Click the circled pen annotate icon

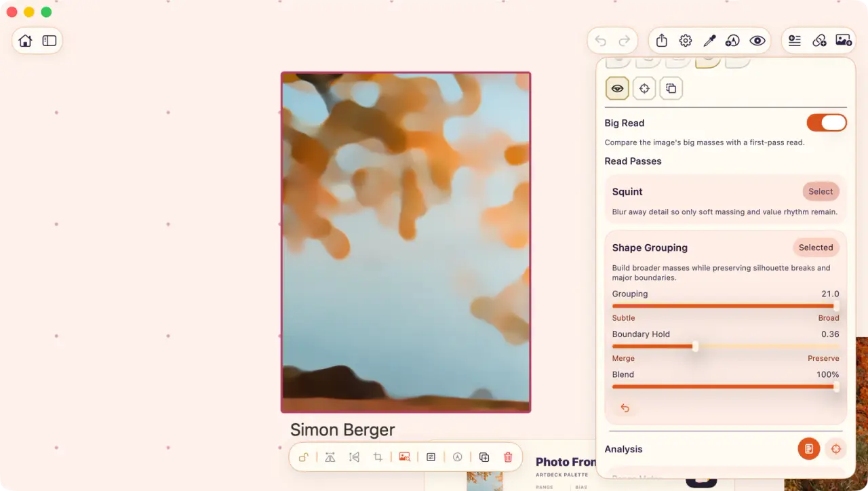click(457, 457)
